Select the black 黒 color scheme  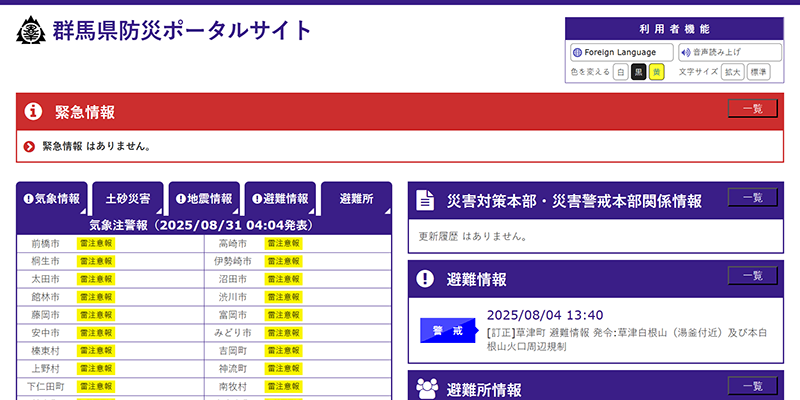(638, 72)
